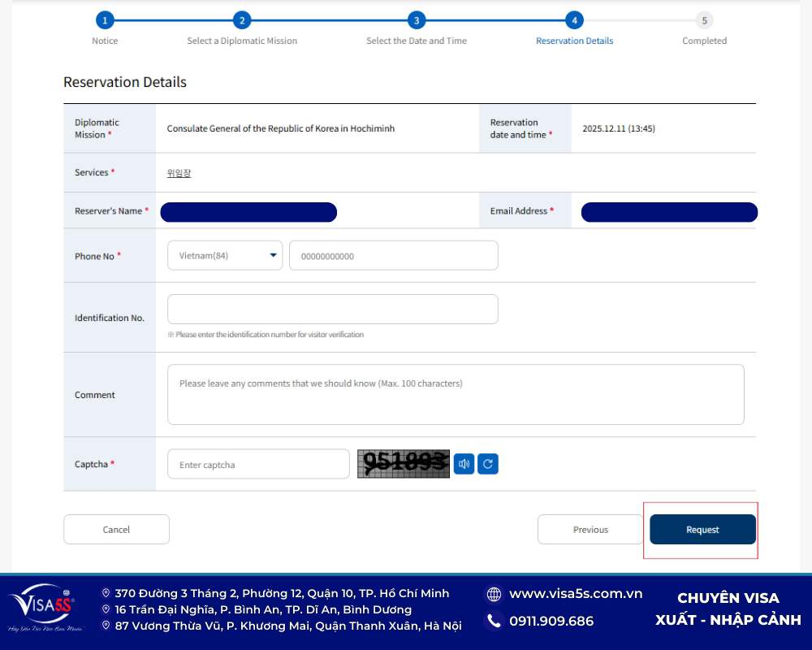The image size is (812, 650).
Task: Play the captcha audio pronunciation
Action: pos(464,464)
